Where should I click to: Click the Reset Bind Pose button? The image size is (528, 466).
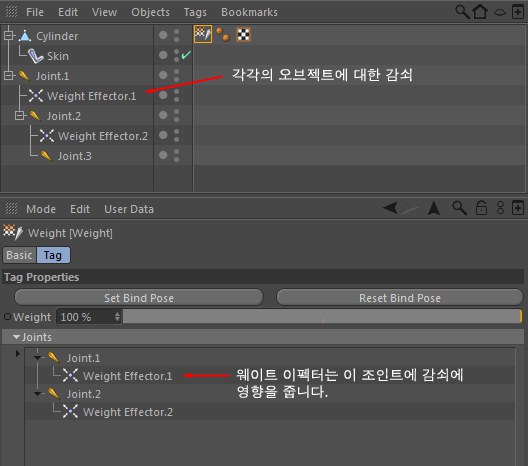click(400, 298)
